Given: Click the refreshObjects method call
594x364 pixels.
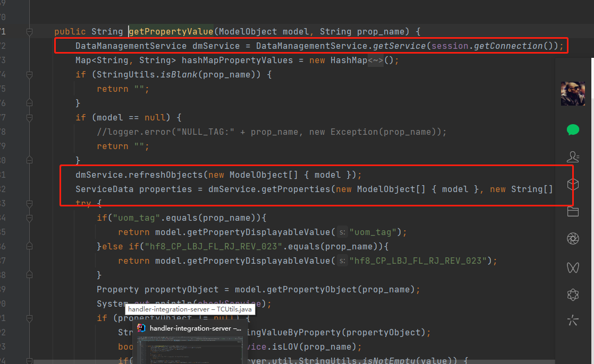Looking at the screenshot, I should click(166, 175).
